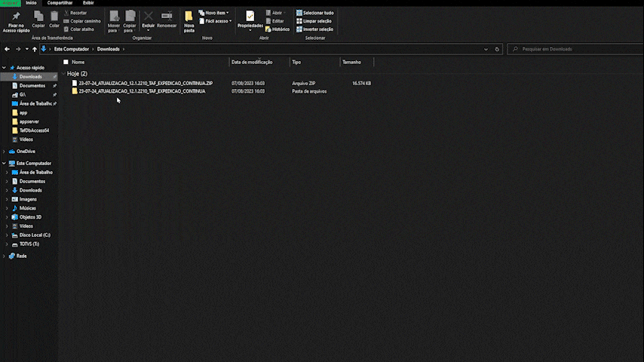Sort by Data de modificação column
This screenshot has width=644, height=362.
[252, 62]
